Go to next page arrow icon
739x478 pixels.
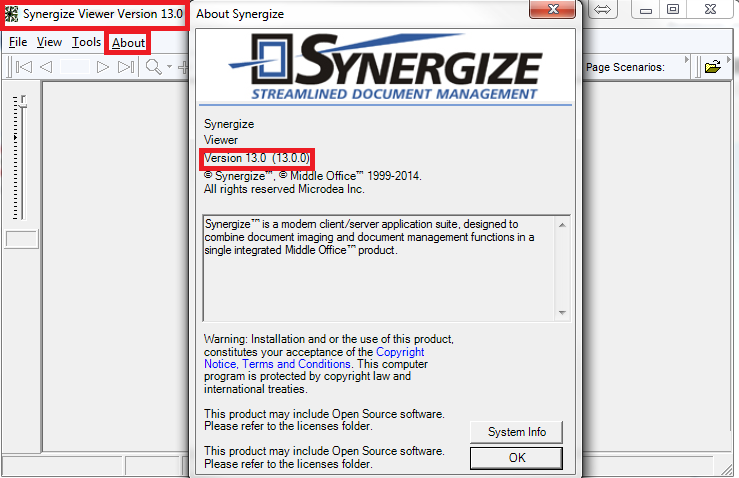pyautogui.click(x=102, y=67)
